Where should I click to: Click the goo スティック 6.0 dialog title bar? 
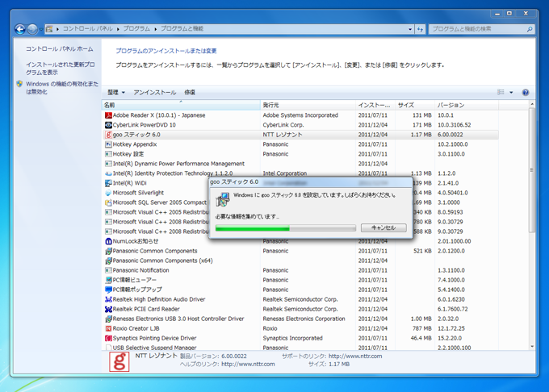[x=311, y=182]
